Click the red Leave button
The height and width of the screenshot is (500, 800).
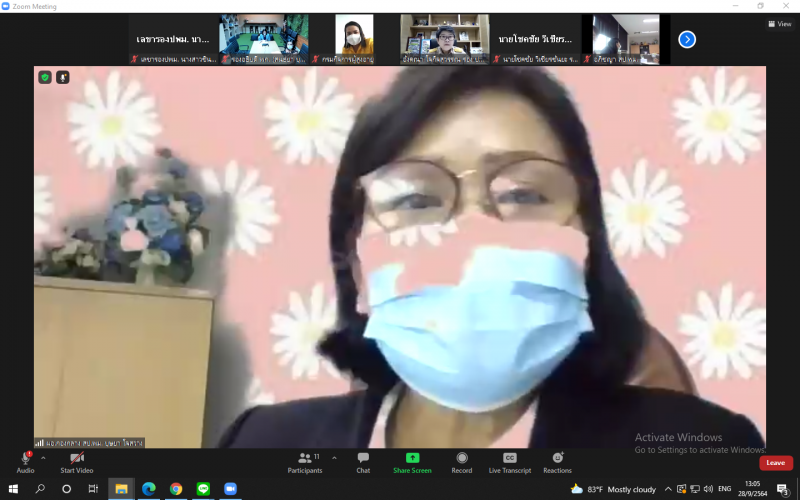coord(776,463)
